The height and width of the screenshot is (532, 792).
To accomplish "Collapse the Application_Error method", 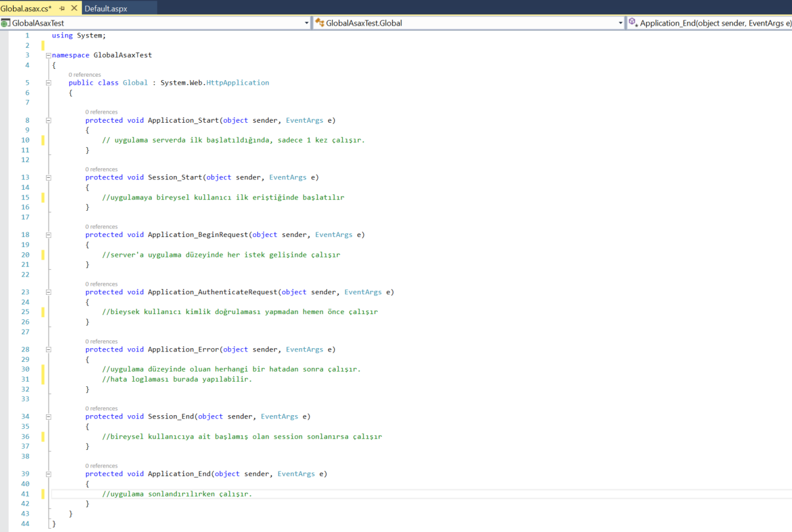I will [48, 349].
